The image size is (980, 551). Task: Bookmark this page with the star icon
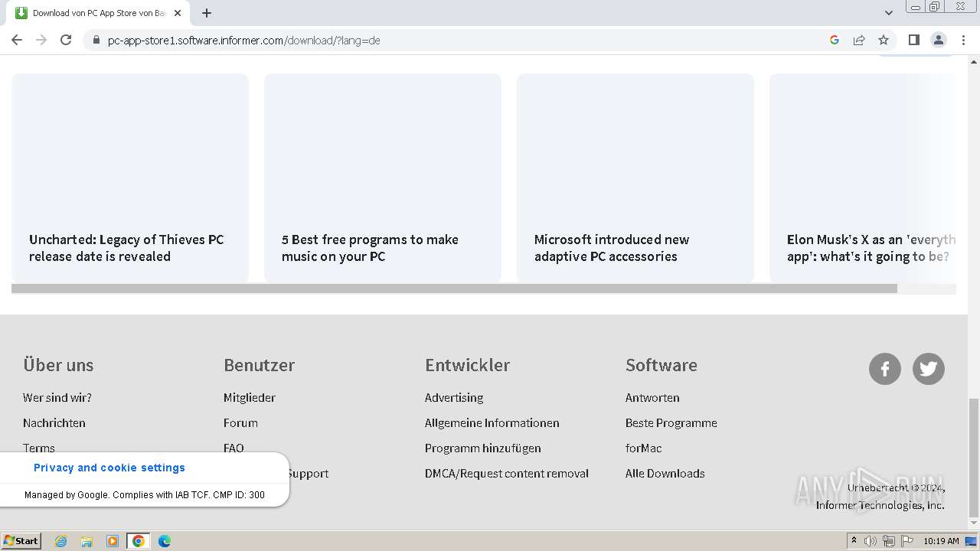pos(884,40)
